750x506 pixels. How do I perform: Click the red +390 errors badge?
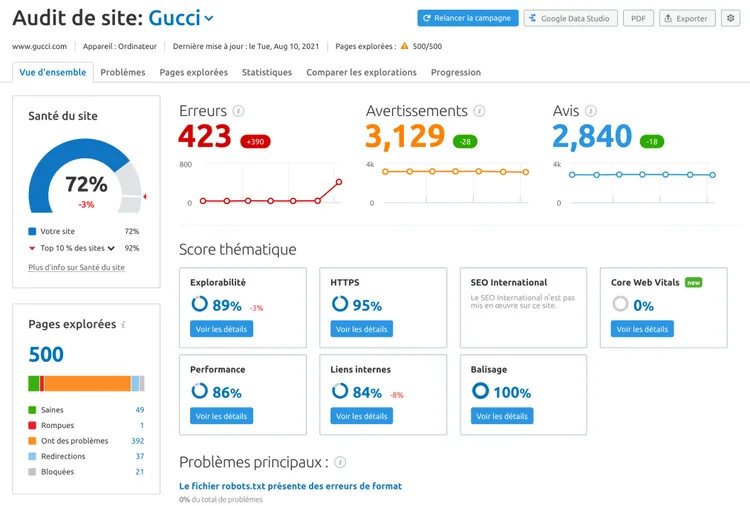click(x=255, y=142)
